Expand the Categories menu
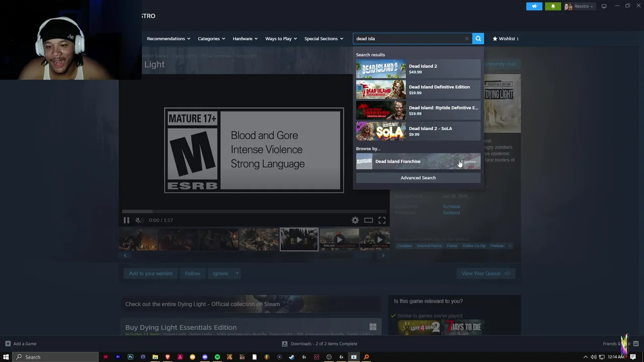 [x=211, y=38]
